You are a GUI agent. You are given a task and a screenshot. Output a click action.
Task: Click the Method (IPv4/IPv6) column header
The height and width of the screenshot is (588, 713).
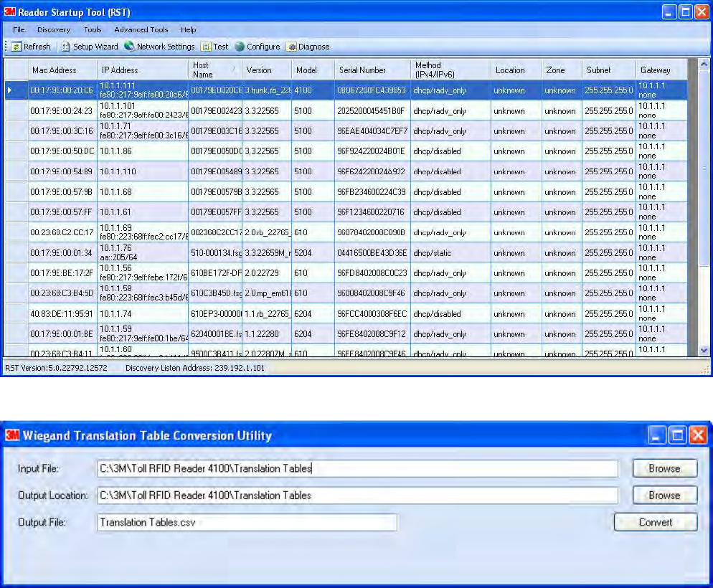click(x=450, y=70)
